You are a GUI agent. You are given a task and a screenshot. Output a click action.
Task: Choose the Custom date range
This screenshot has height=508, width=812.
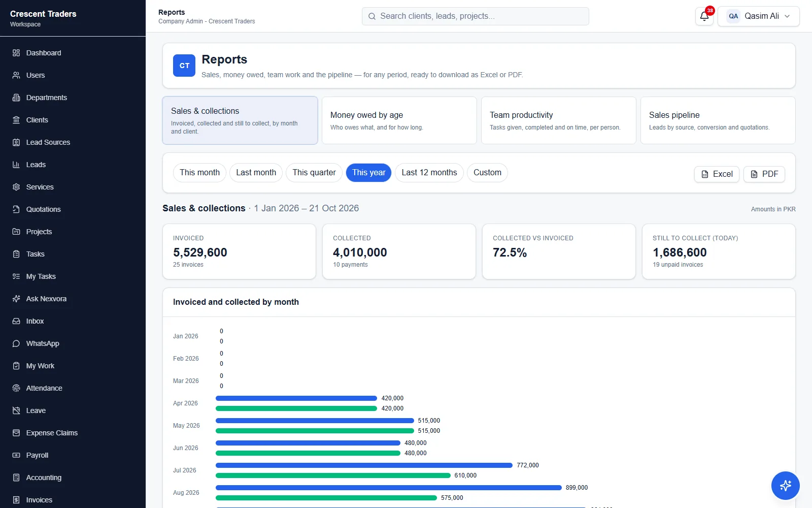tap(487, 173)
